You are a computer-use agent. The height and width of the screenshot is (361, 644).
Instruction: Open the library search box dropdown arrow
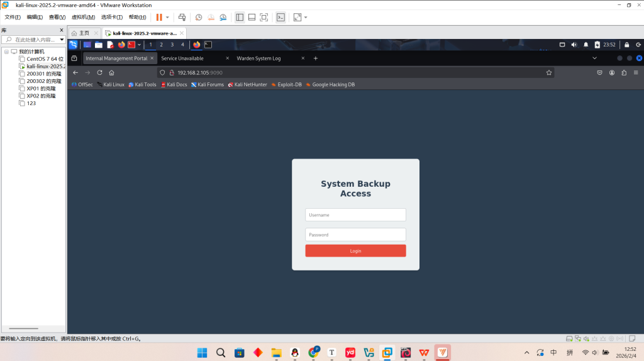point(62,40)
